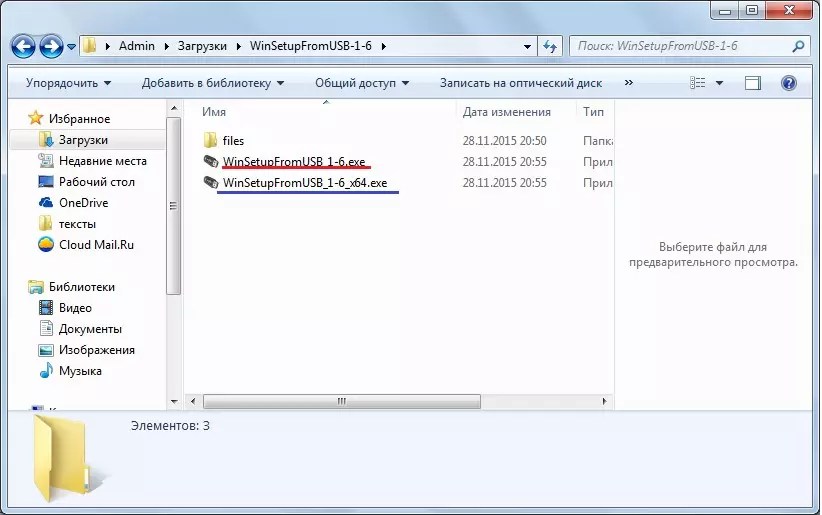Expand hidden toolbar commands chevron

tap(630, 83)
